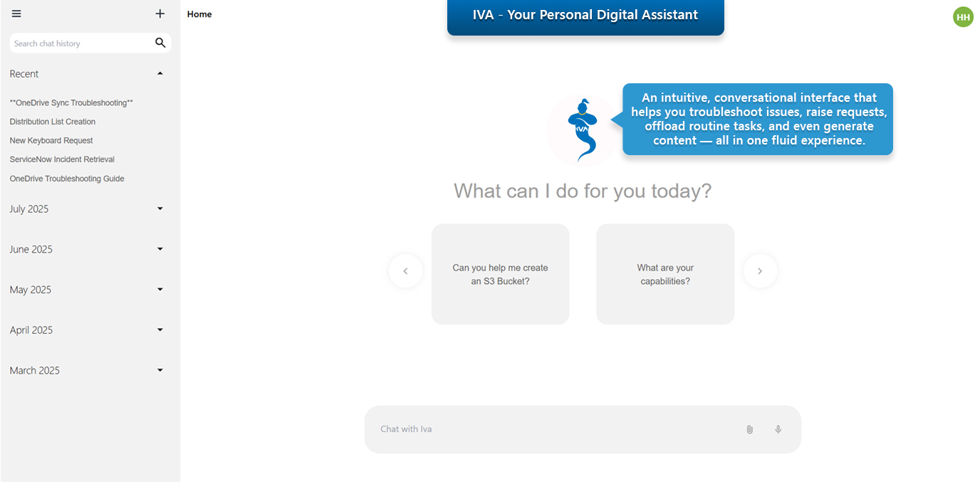Click the search magnifier icon

160,43
